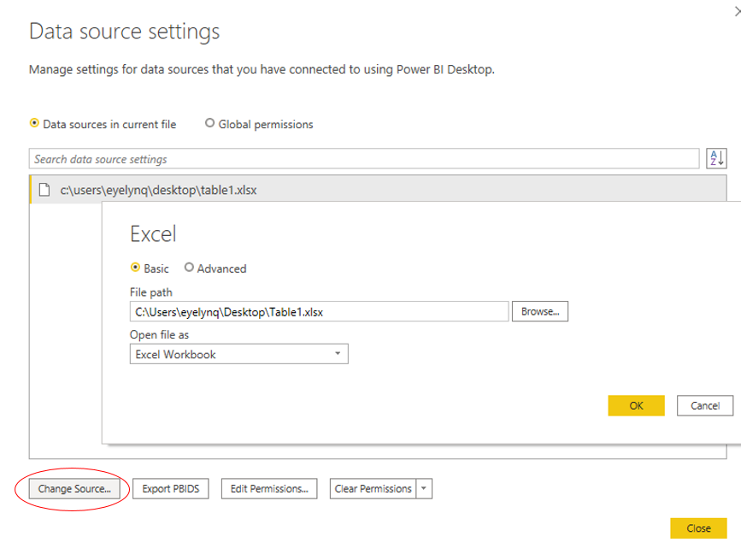Viewport: 741px width, 560px height.
Task: Open Edit Permissions dialog
Action: (269, 489)
